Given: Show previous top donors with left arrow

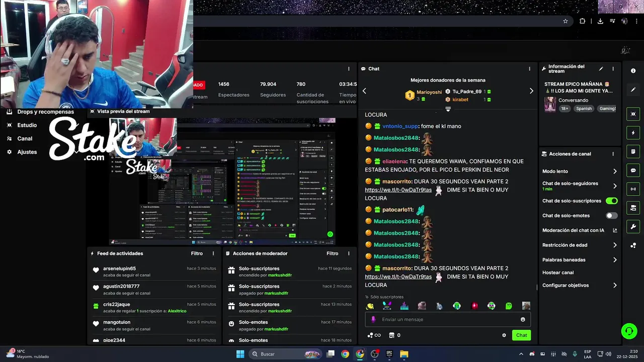Looking at the screenshot, I should [364, 91].
